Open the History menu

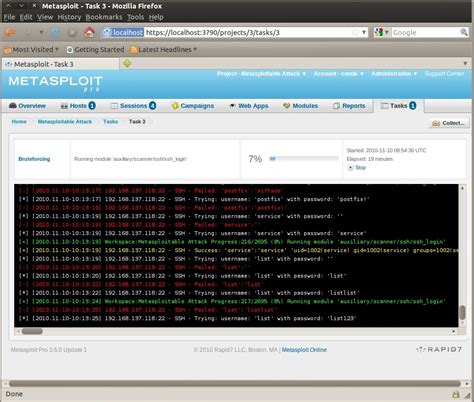click(69, 17)
